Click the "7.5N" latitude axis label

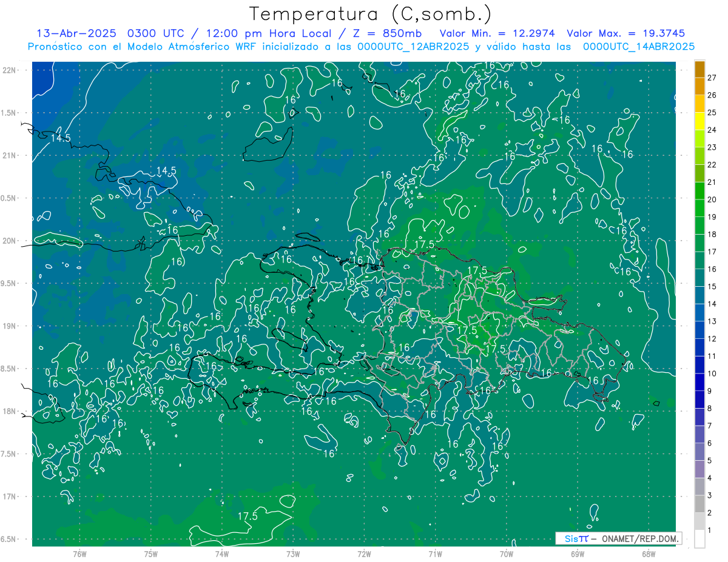pos(9,454)
